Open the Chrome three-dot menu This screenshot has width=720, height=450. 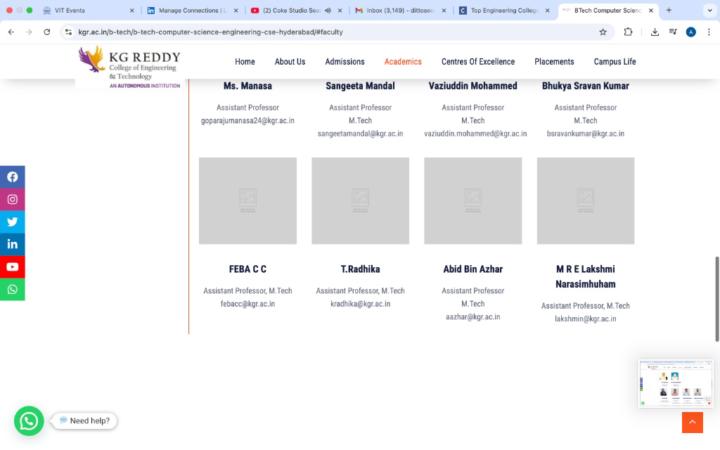click(x=709, y=32)
